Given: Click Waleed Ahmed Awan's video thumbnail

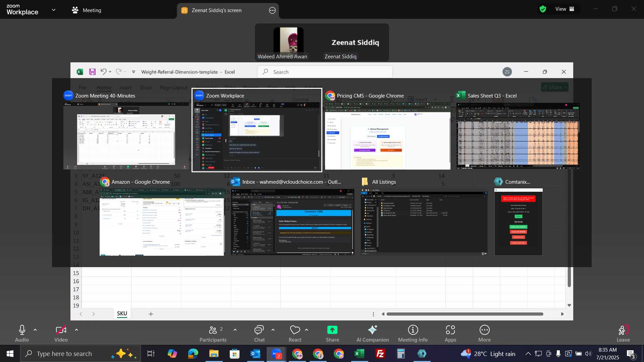Looking at the screenshot, I should pyautogui.click(x=288, y=43).
